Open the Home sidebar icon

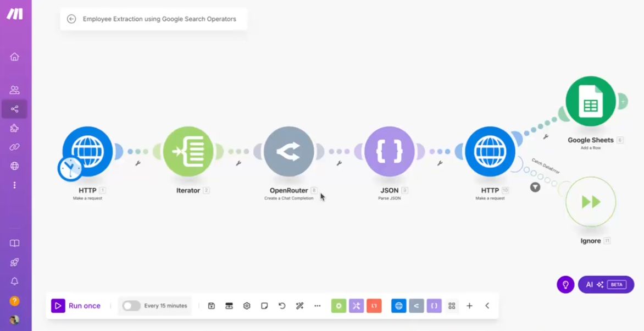click(14, 57)
